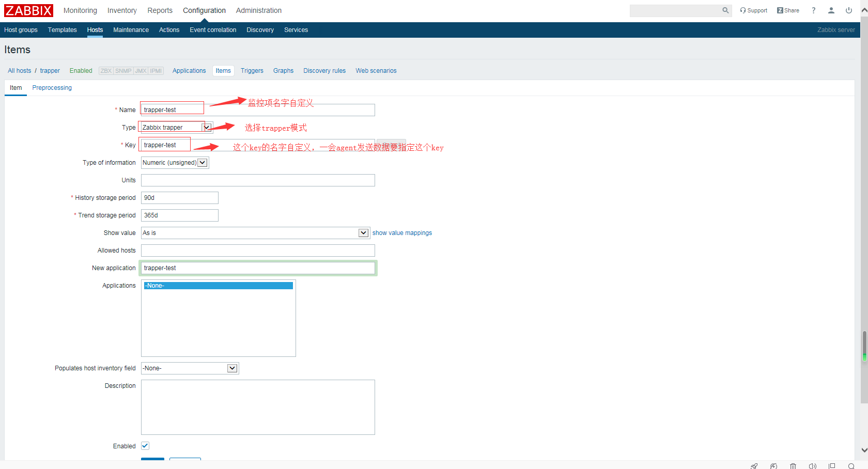Click the speaker sound icon in bottom bar
This screenshot has width=868, height=469.
pyautogui.click(x=812, y=466)
